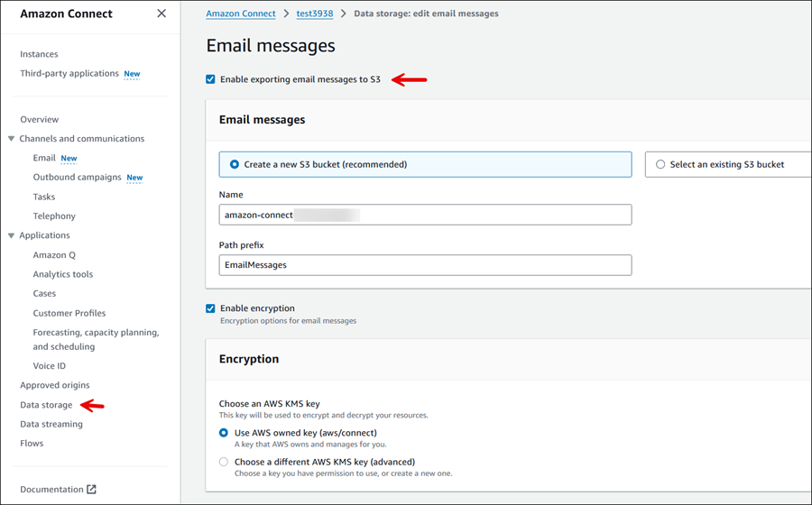
Task: Toggle the Enable encryption checkbox
Action: 211,308
